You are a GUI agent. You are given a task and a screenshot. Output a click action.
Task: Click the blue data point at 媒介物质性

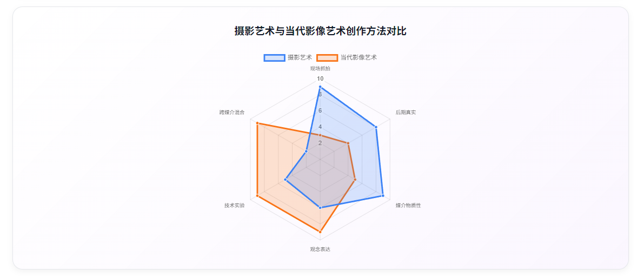[x=383, y=196]
